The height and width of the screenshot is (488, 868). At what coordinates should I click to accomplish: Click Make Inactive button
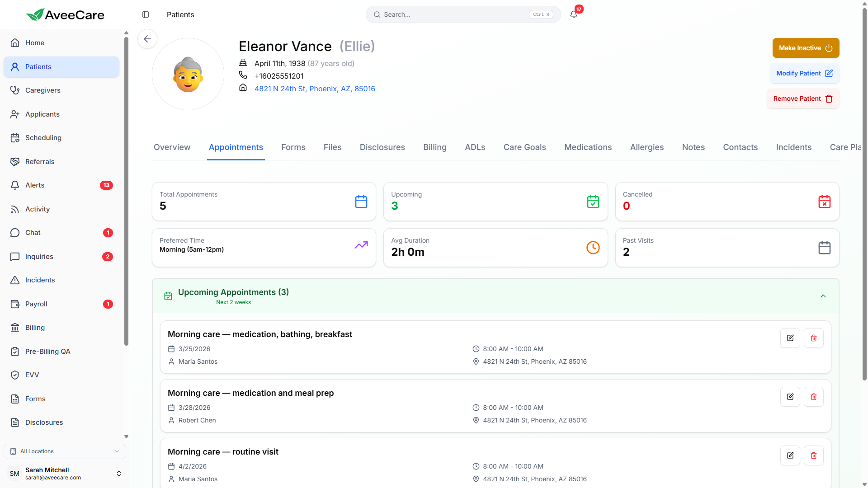coord(805,48)
